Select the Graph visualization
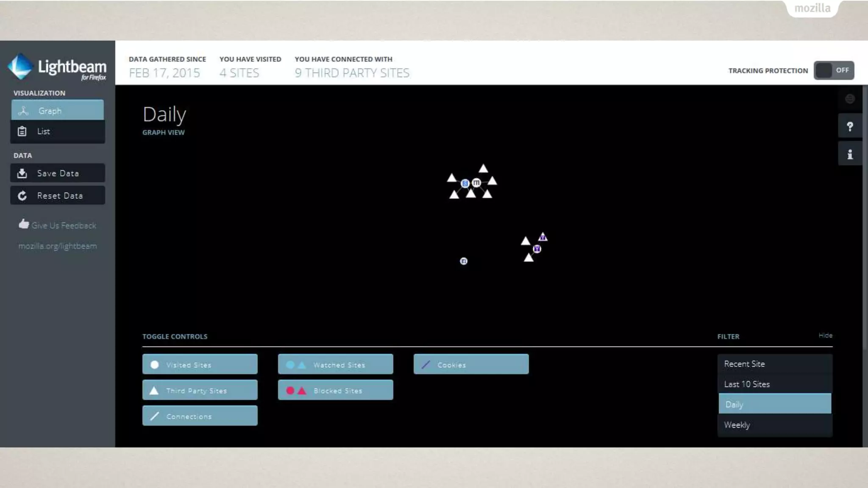This screenshot has height=488, width=868. point(58,111)
